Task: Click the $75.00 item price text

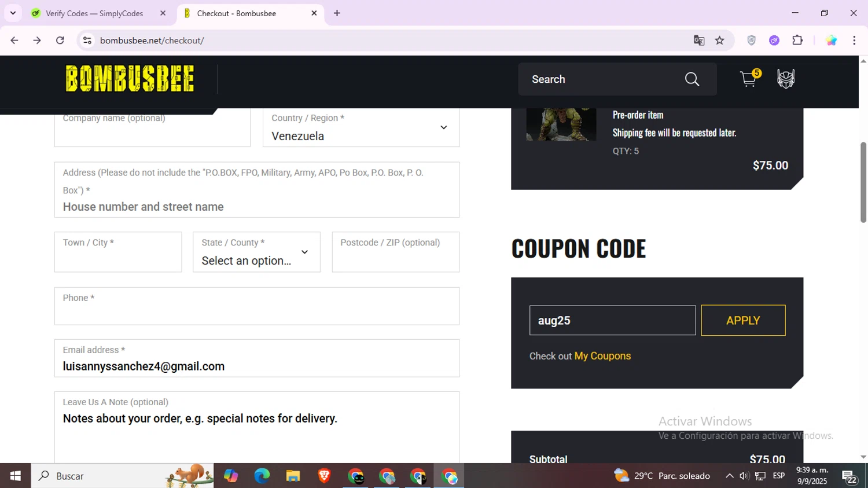Action: [770, 166]
